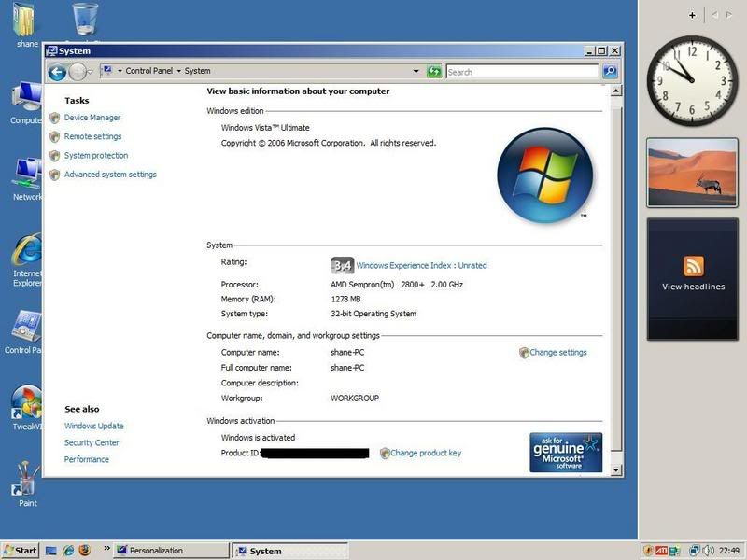Click the Back navigation arrow button
This screenshot has height=560, width=747.
point(57,71)
